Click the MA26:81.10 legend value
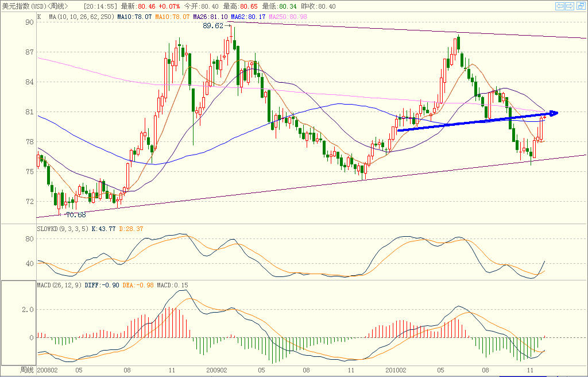 point(210,17)
